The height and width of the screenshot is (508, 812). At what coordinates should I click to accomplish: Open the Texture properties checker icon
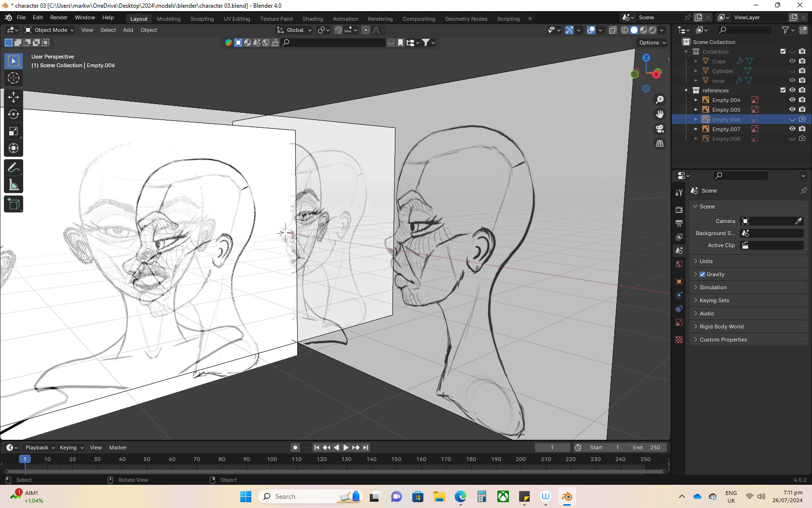click(679, 340)
